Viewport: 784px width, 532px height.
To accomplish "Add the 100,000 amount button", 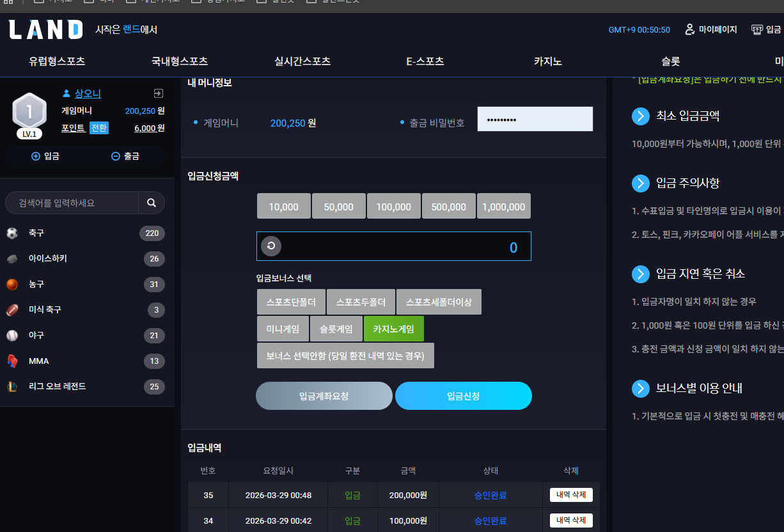I will pyautogui.click(x=394, y=207).
